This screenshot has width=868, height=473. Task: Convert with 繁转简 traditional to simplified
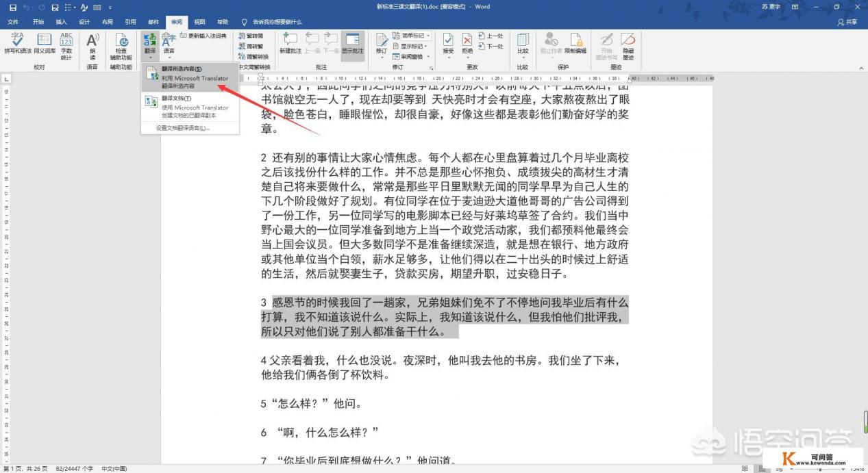point(251,36)
